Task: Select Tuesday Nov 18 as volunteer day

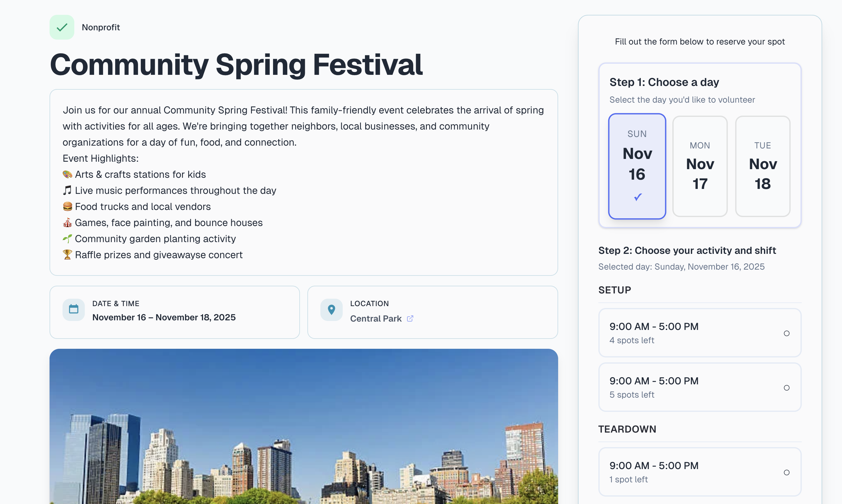Action: click(x=762, y=167)
